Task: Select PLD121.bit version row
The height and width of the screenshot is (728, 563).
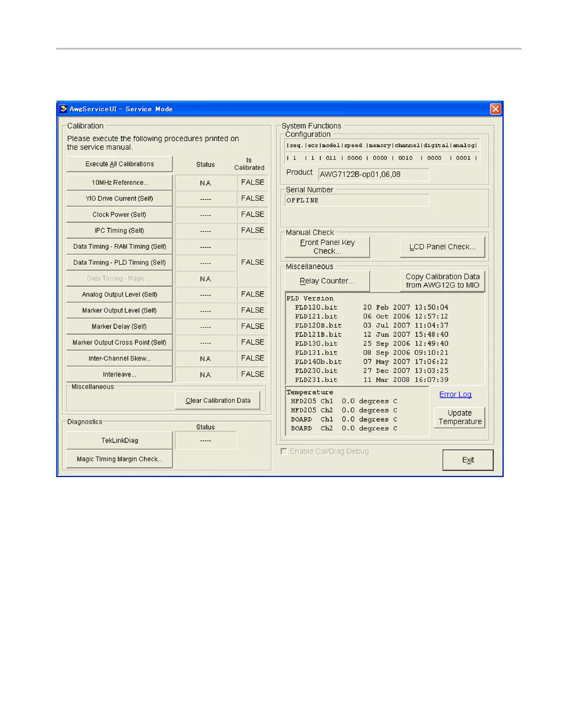Action: 372,317
